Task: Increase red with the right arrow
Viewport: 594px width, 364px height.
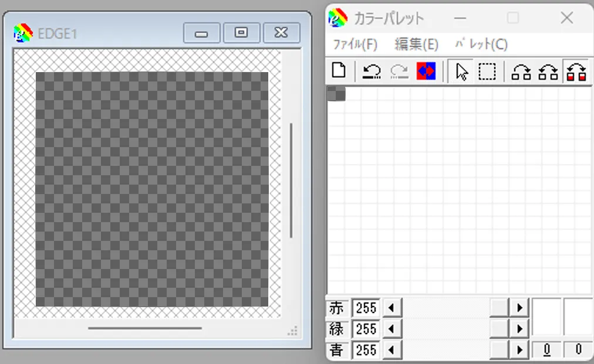Action: [519, 308]
